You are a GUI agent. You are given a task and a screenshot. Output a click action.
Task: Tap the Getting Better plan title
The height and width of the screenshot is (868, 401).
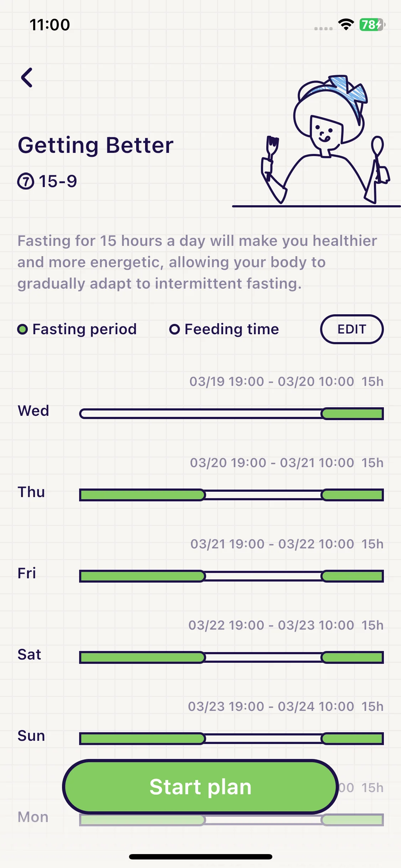coord(96,145)
